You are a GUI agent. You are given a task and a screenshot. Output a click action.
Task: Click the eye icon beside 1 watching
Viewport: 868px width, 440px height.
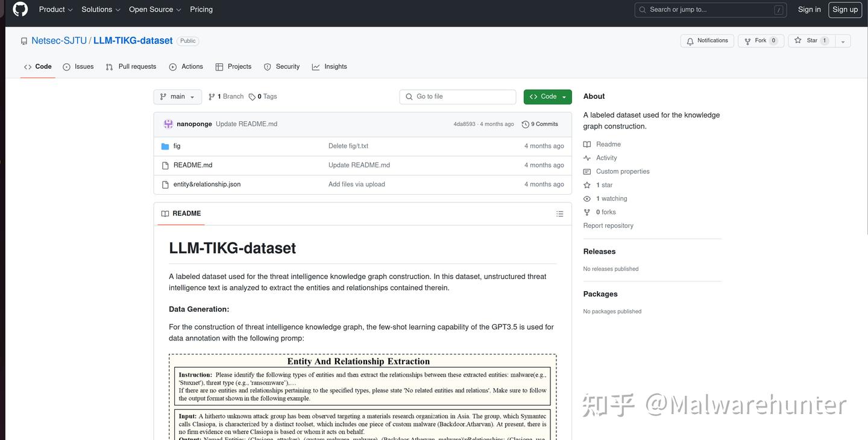[x=587, y=198]
